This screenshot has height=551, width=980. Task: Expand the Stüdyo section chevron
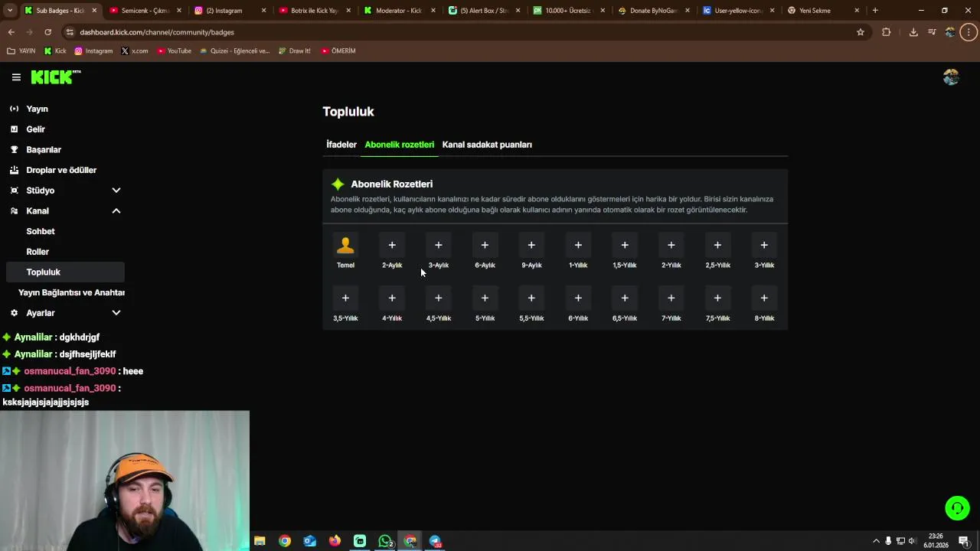116,191
